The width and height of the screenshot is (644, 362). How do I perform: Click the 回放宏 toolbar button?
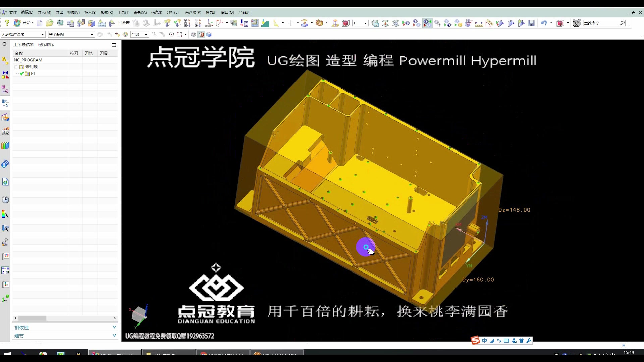[x=124, y=23]
